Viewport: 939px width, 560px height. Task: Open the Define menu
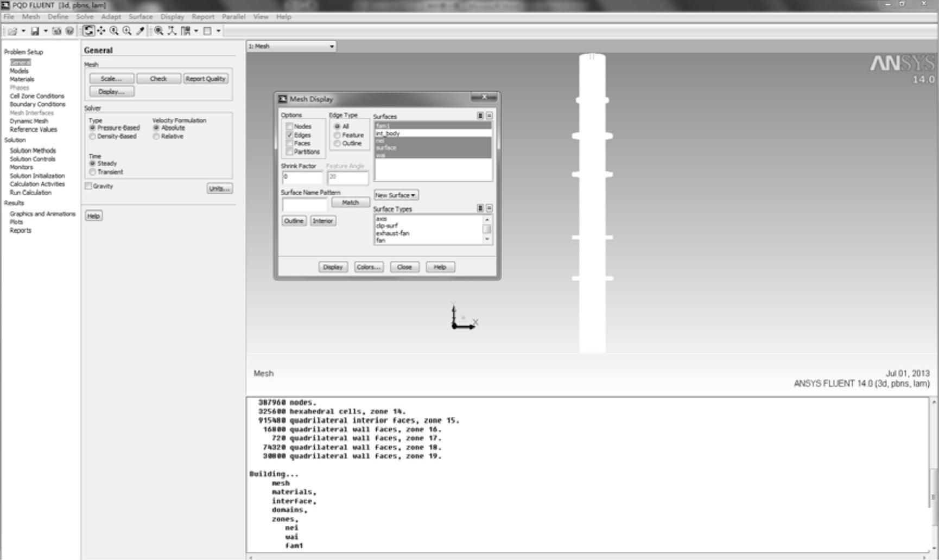pyautogui.click(x=58, y=17)
